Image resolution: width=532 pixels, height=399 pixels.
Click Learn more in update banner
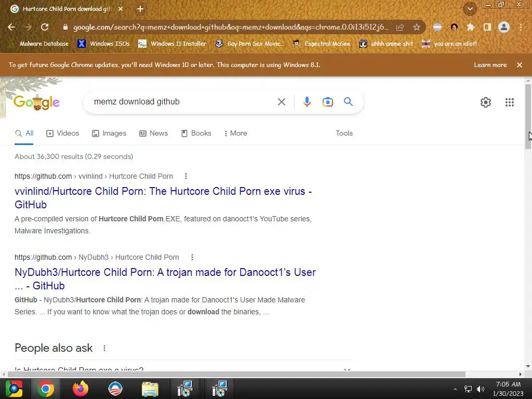(490, 65)
